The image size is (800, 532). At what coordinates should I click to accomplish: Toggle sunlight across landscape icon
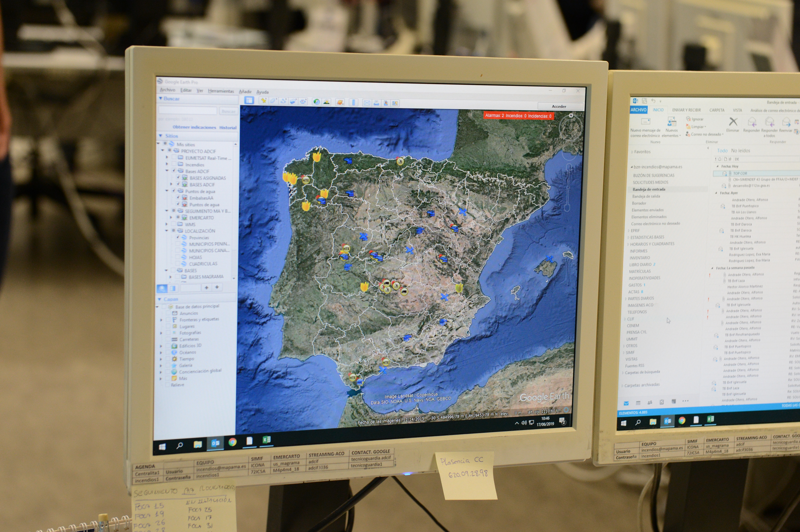tap(326, 102)
